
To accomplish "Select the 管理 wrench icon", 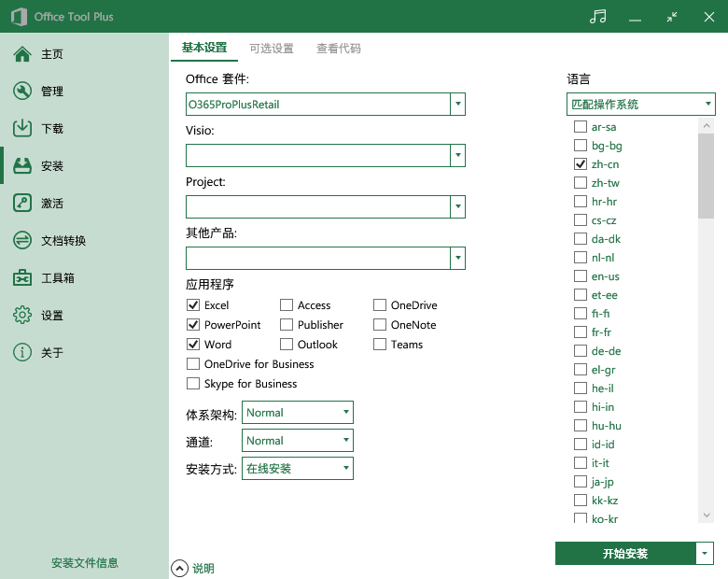I will pyautogui.click(x=22, y=92).
